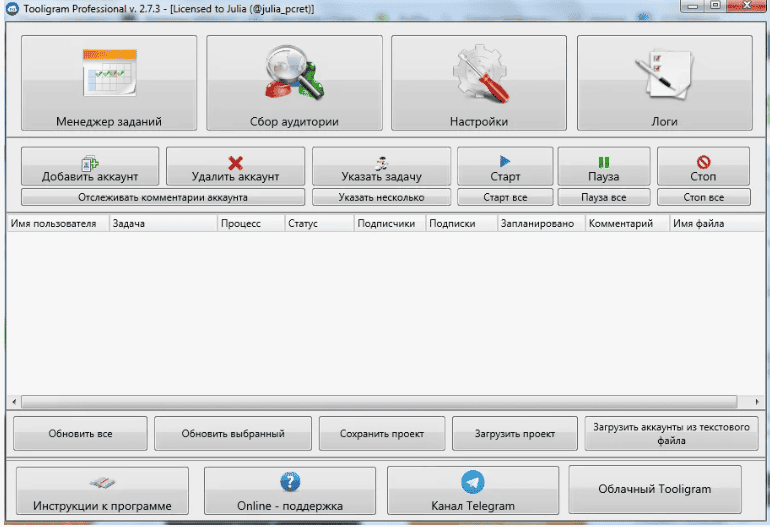Click Пауза все button
The height and width of the screenshot is (527, 770).
604,197
